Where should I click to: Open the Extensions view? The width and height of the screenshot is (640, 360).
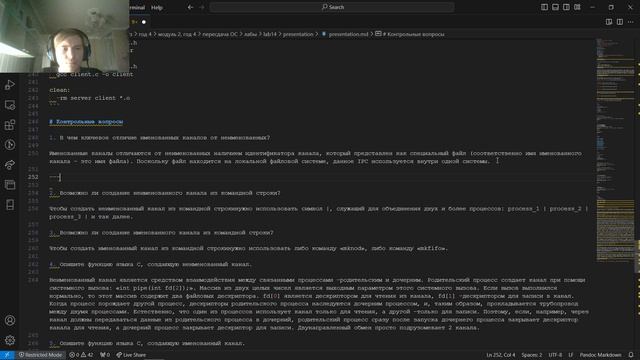[10, 125]
